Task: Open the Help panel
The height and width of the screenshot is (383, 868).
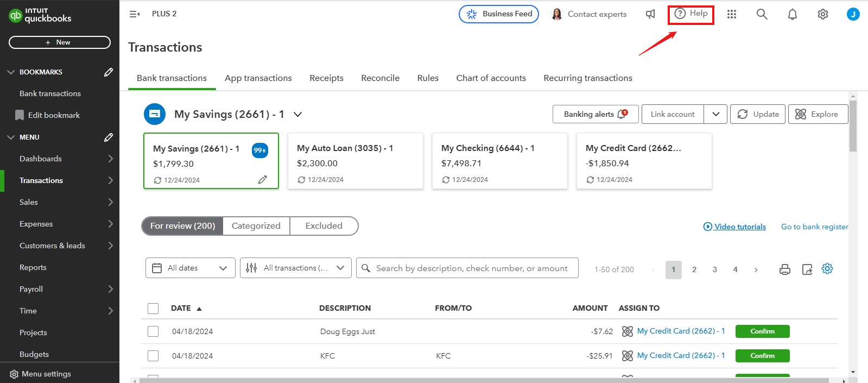Action: tap(690, 14)
